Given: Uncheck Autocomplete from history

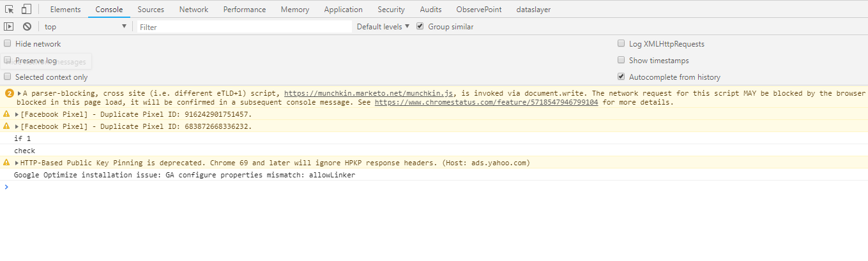Looking at the screenshot, I should click(x=621, y=77).
